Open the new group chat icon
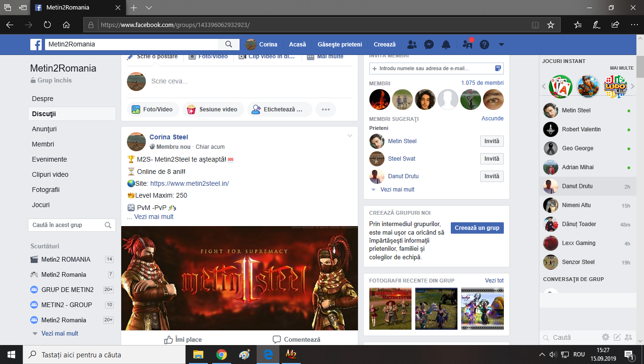The width and height of the screenshot is (644, 364). (628, 337)
